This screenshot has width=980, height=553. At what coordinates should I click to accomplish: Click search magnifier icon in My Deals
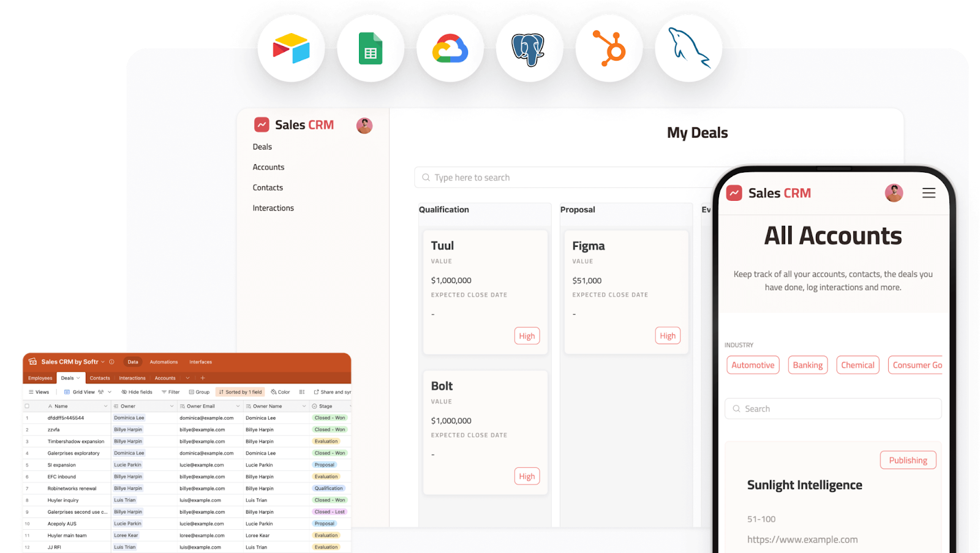[426, 178]
